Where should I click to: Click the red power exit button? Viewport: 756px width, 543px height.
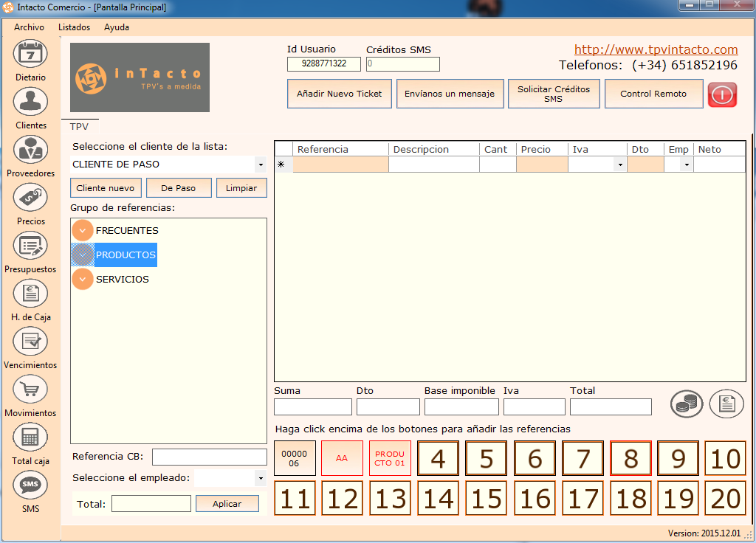pyautogui.click(x=722, y=94)
